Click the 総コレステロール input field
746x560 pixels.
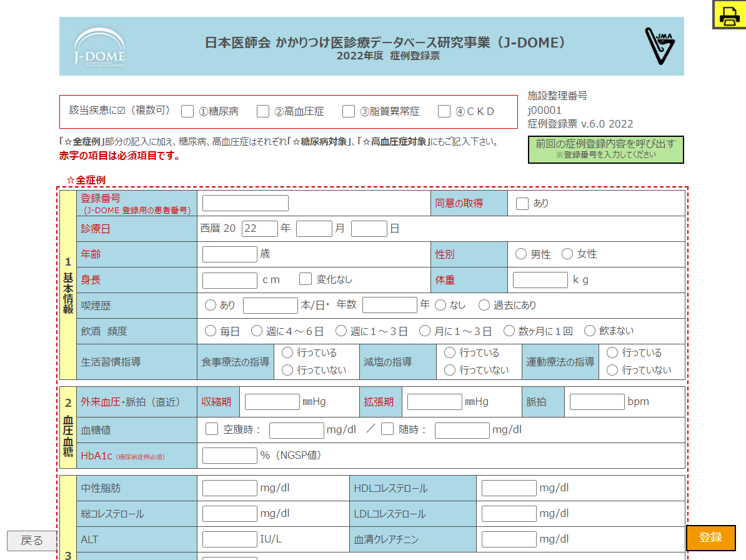point(230,514)
